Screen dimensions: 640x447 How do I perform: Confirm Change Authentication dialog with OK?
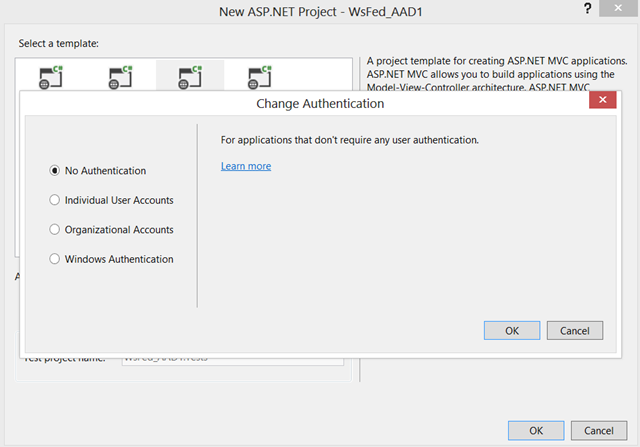[512, 330]
